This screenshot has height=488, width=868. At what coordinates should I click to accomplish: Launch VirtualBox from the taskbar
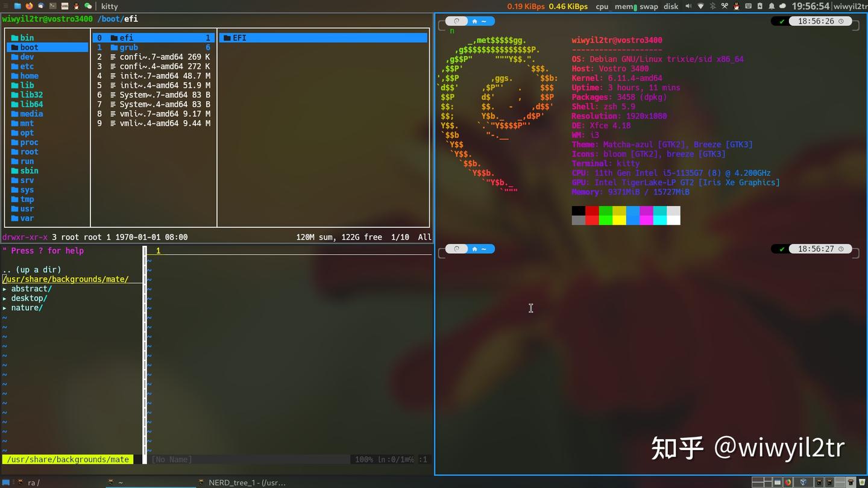[x=803, y=482]
